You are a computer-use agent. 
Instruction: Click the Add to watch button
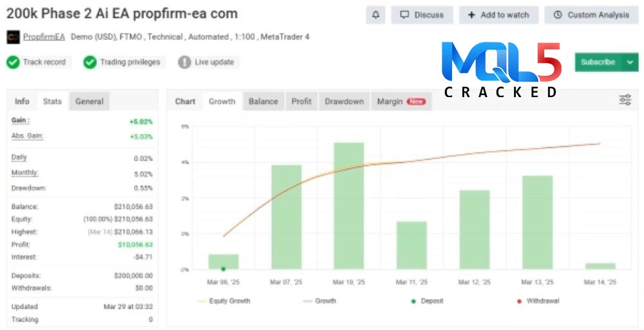coord(498,15)
